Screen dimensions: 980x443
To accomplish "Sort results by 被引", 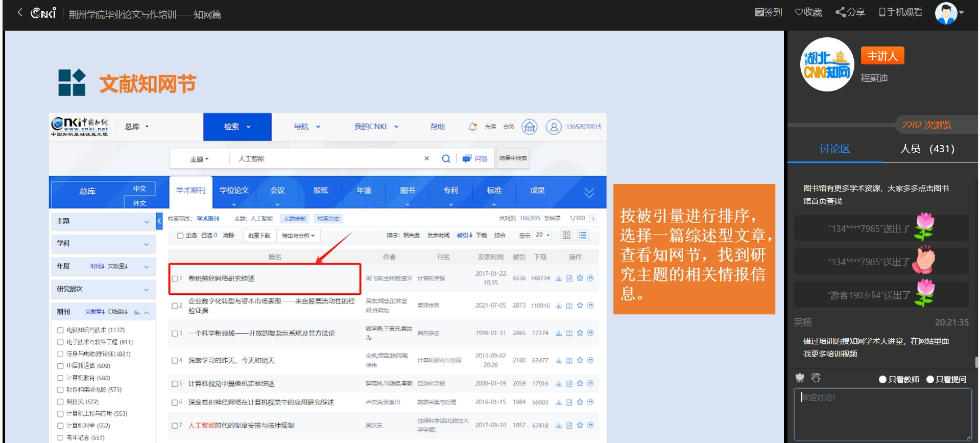I will click(464, 236).
